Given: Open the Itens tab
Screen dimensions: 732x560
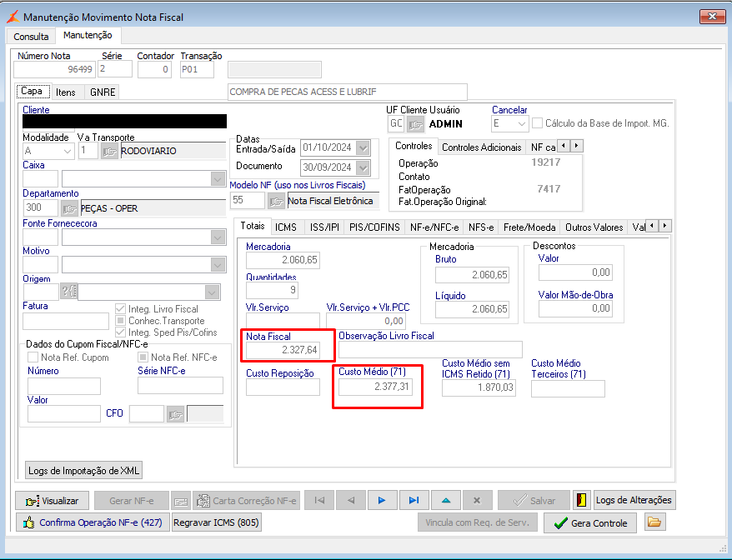Looking at the screenshot, I should (x=66, y=92).
